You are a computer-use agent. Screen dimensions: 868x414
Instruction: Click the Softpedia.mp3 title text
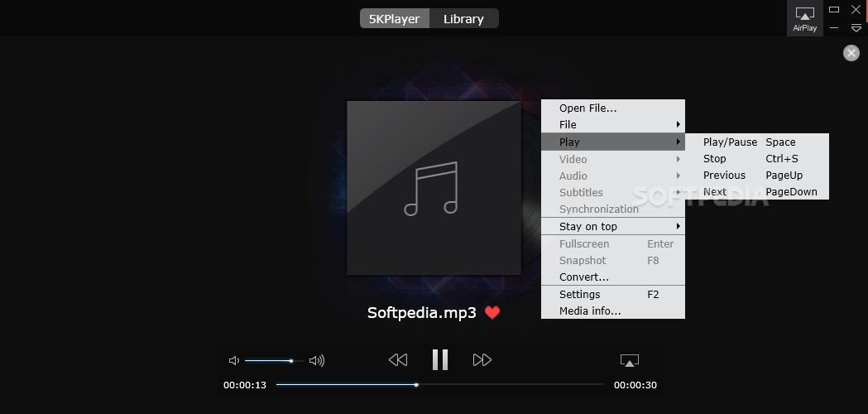pyautogui.click(x=422, y=313)
